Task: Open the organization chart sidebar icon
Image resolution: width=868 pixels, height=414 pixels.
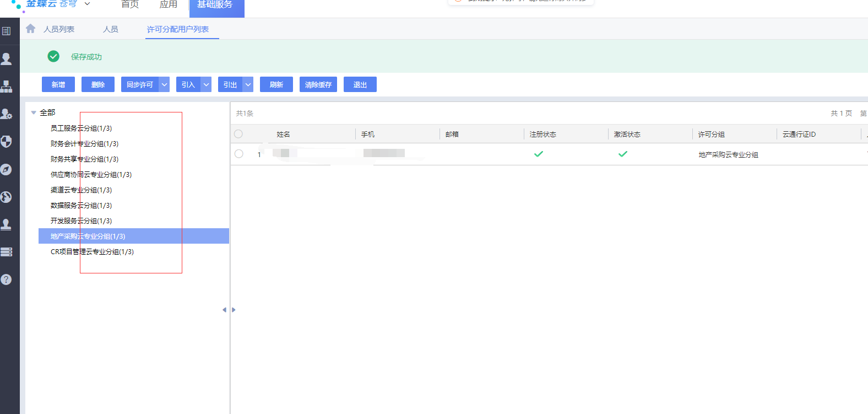Action: 7,87
